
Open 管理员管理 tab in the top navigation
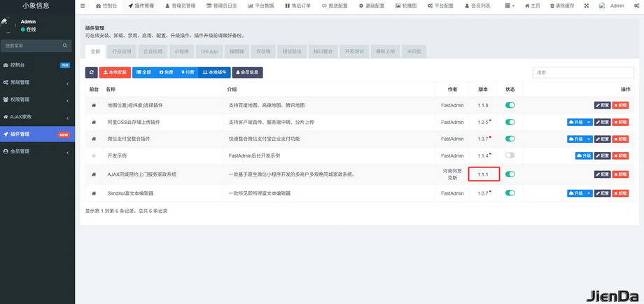[181, 6]
